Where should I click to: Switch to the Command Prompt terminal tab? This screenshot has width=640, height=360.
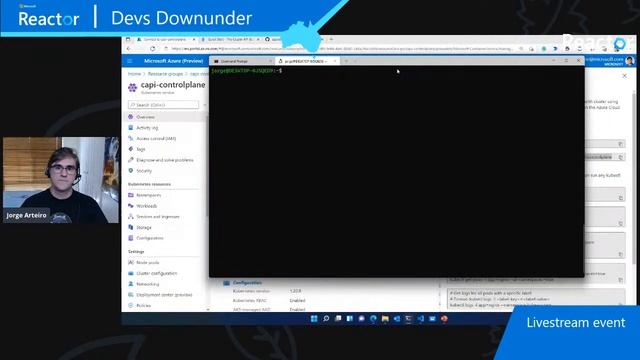pos(242,61)
